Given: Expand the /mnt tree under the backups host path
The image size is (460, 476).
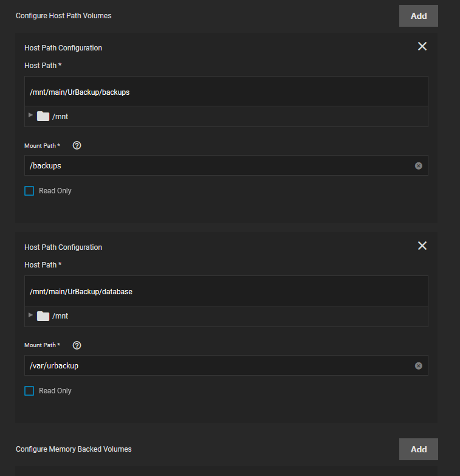Looking at the screenshot, I should click(30, 115).
